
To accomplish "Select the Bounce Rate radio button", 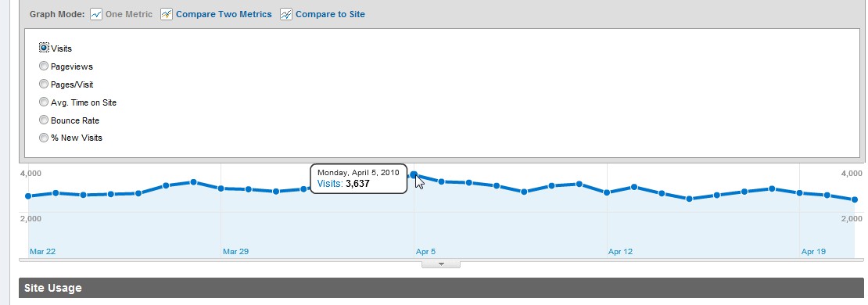I will (x=44, y=120).
